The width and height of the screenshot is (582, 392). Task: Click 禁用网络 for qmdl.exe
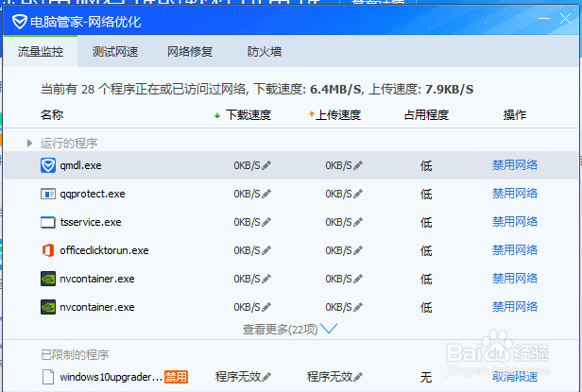pos(515,164)
